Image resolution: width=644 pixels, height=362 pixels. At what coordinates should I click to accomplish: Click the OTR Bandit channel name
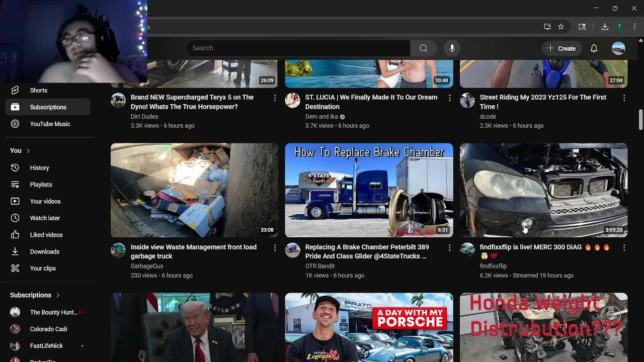tap(320, 266)
